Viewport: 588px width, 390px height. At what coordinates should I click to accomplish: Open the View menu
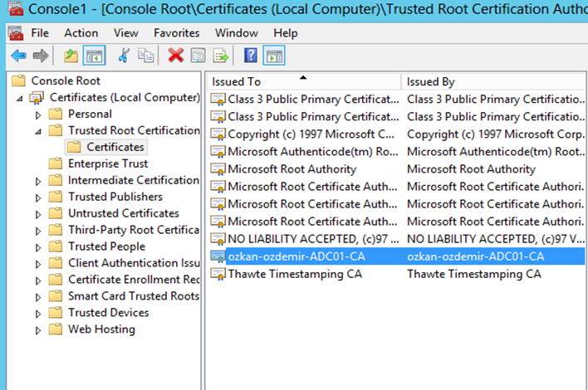click(126, 33)
